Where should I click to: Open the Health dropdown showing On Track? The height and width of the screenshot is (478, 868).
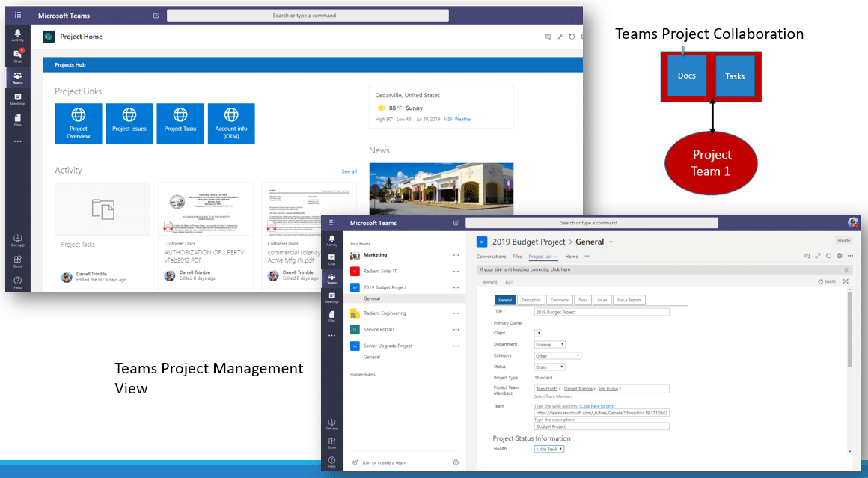coord(549,449)
